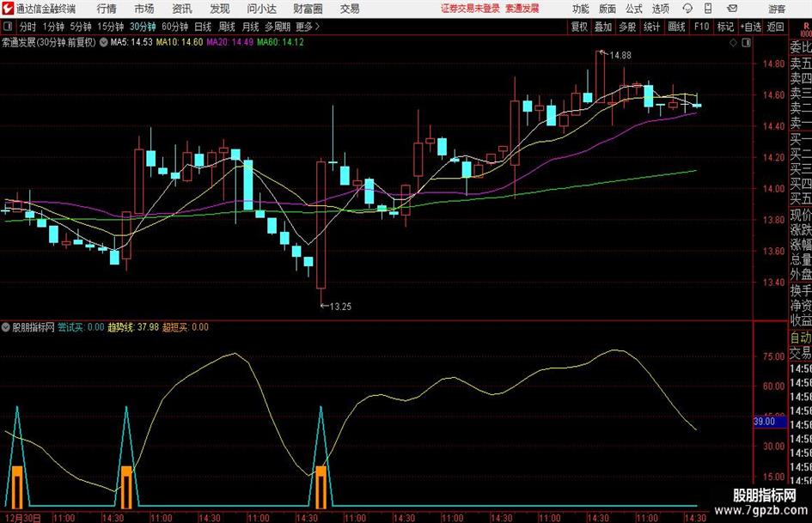Click the MA20: 14.49 label
This screenshot has height=523, width=812.
[x=230, y=42]
